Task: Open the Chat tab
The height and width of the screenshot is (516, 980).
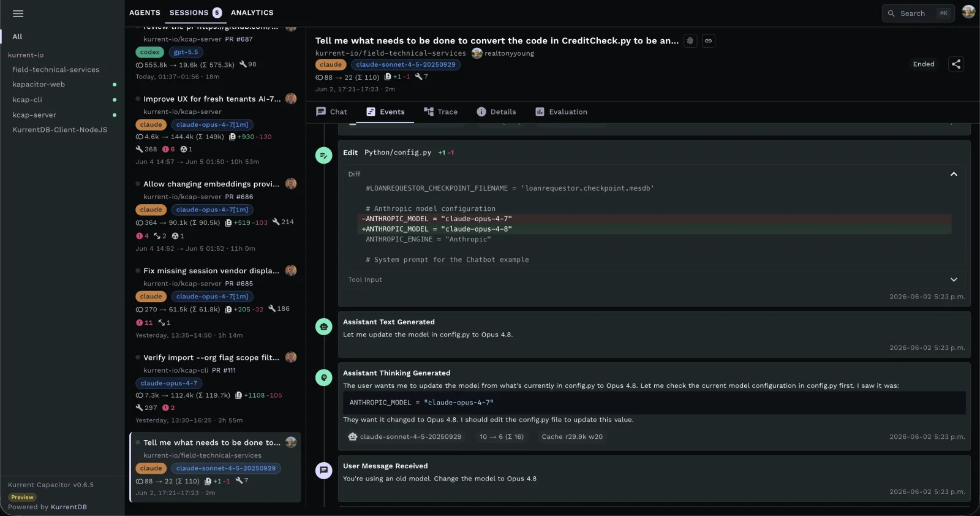Action: [331, 112]
